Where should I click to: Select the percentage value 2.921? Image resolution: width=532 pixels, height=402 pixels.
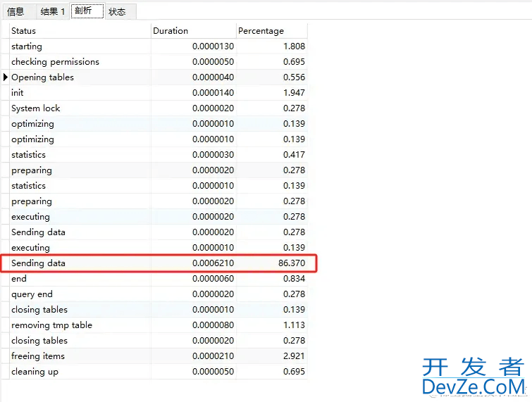coord(294,356)
